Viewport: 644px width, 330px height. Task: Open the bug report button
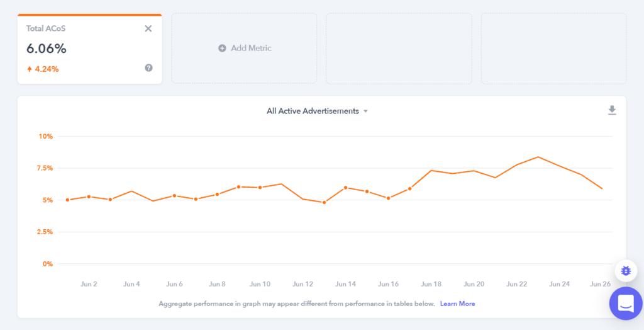pos(626,270)
